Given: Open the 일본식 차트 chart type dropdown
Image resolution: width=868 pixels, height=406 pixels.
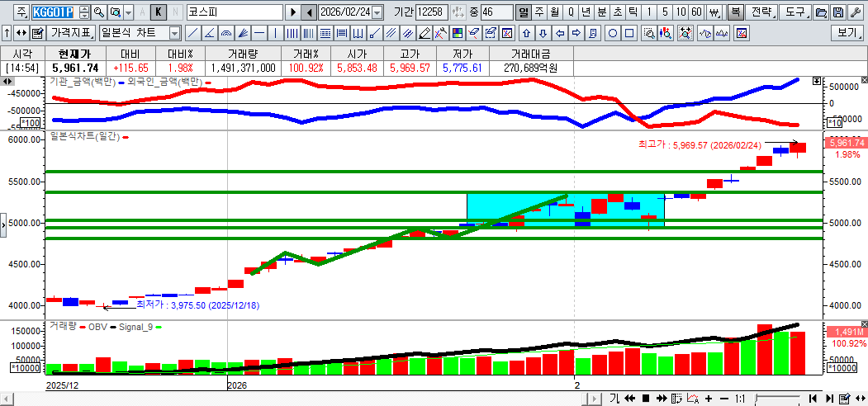Looking at the screenshot, I should click(x=174, y=34).
